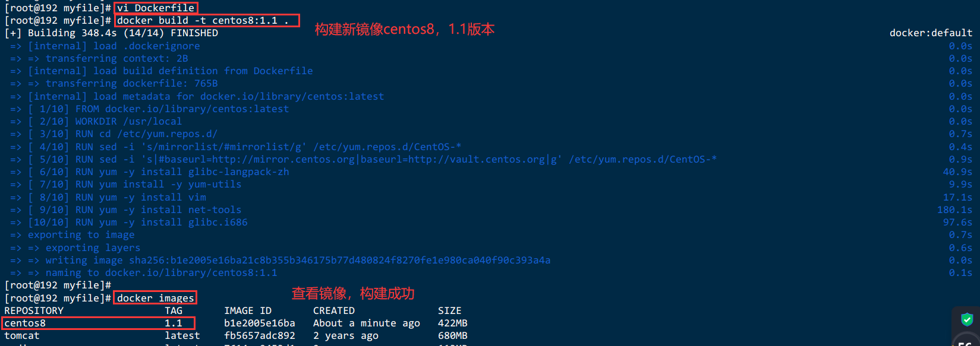Click the 180.1s timing value

pos(954,210)
